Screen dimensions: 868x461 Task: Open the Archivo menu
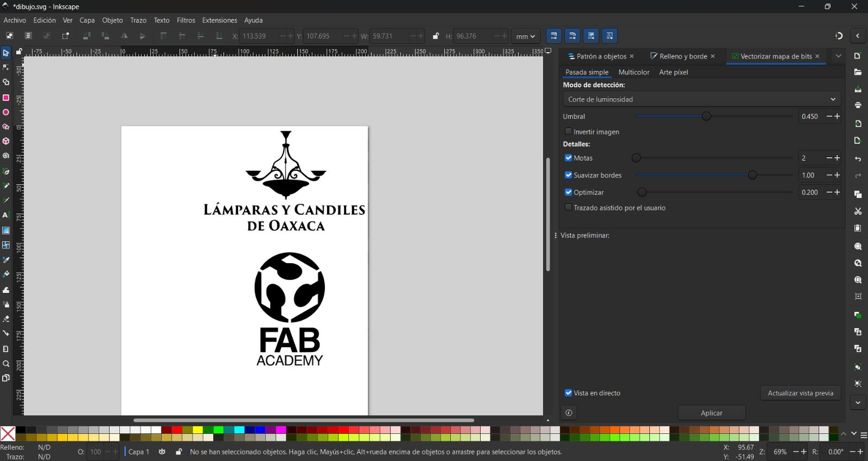click(x=15, y=20)
